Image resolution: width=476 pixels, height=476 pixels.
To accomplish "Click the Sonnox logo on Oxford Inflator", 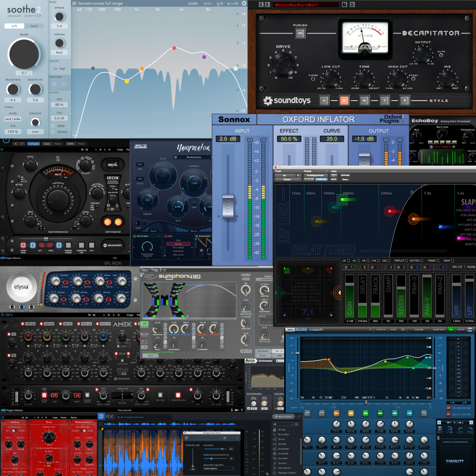I will tap(234, 119).
